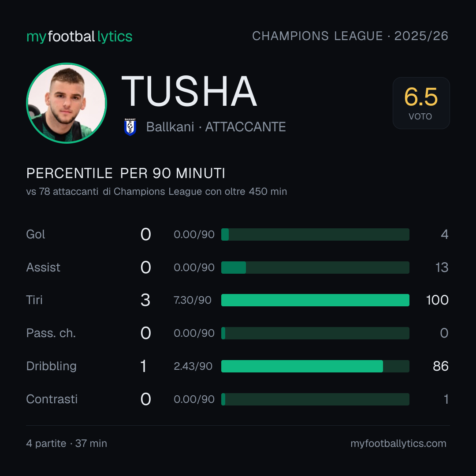Click the Champions League 2025/26 header
The image size is (476, 476).
[x=350, y=36]
